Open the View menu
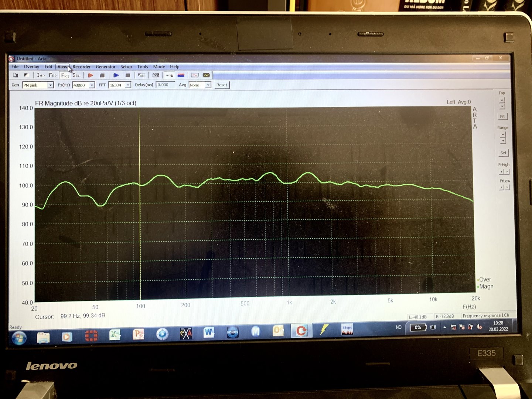532x399 pixels. pyautogui.click(x=62, y=67)
